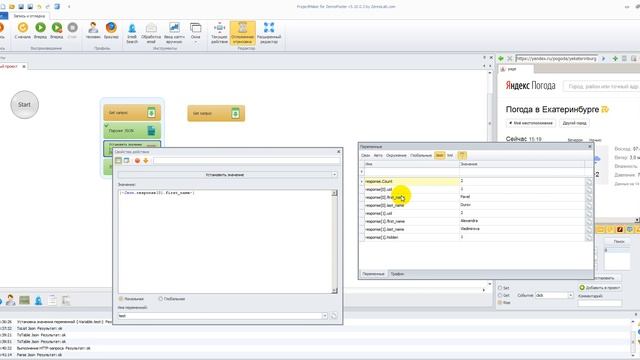Click the Текущее действие editor icon

click(x=219, y=28)
